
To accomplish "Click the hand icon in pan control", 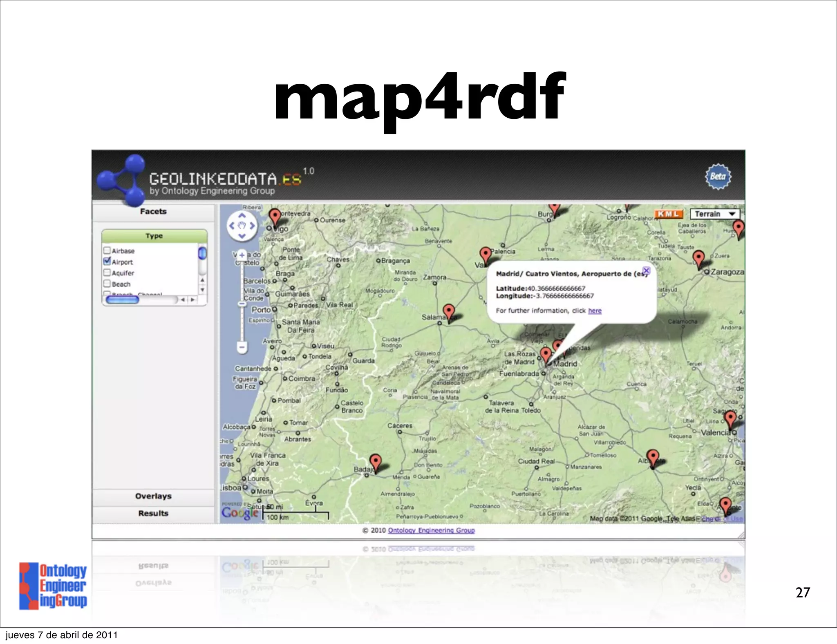I will [242, 226].
